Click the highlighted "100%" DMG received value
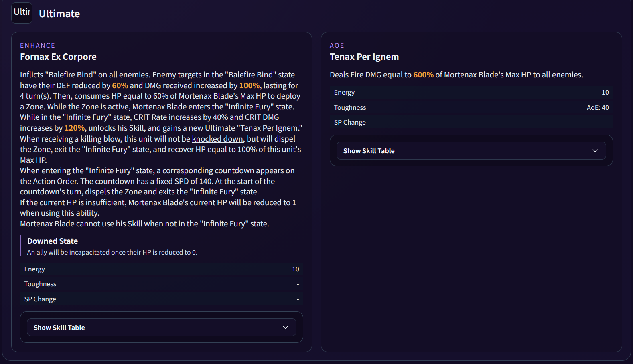 (249, 85)
